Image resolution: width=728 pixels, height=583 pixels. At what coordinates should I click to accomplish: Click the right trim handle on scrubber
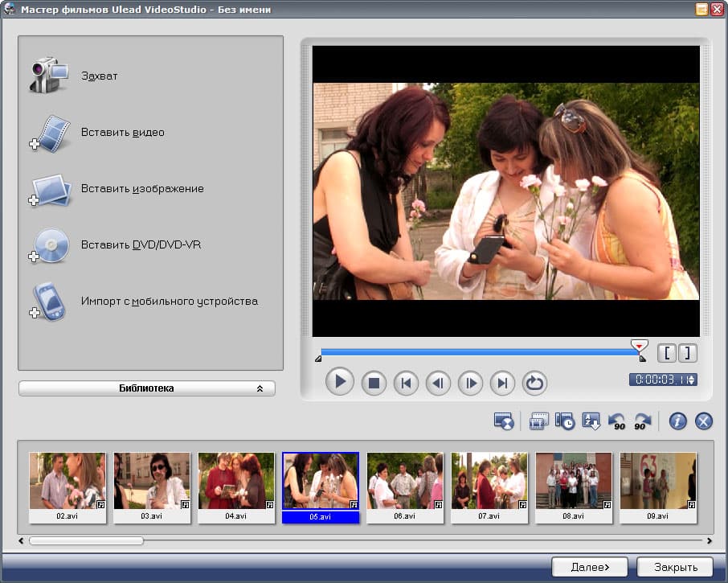(x=643, y=358)
